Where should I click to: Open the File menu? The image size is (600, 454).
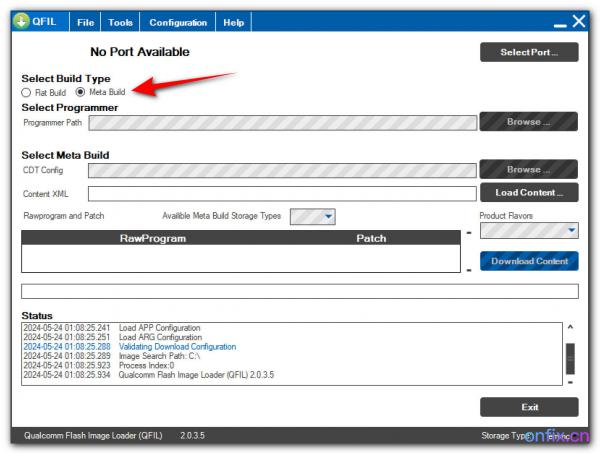(x=85, y=23)
